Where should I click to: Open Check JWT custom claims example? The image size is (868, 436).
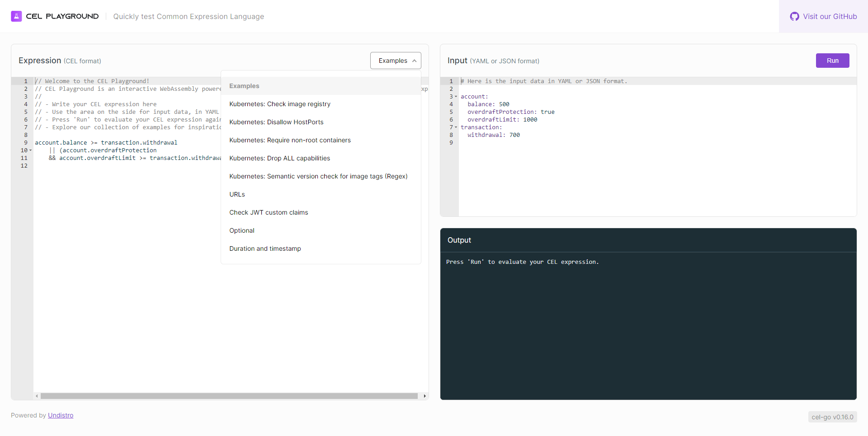269,212
